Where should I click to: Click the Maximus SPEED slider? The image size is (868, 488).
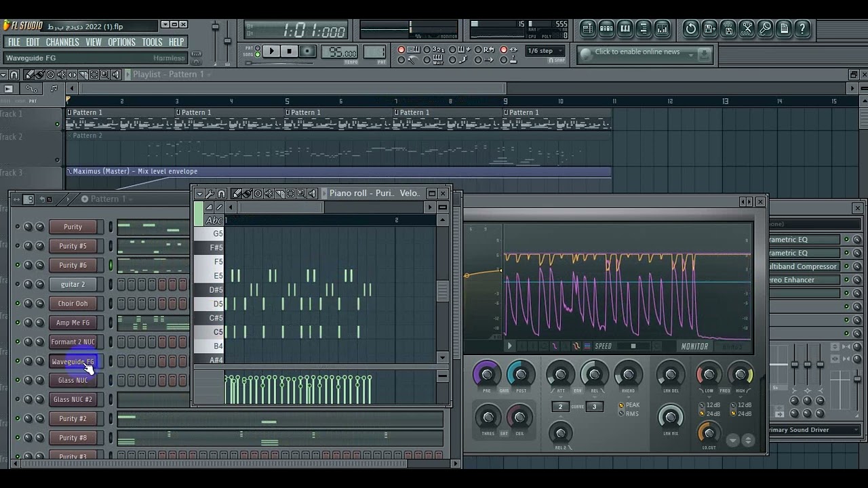point(633,346)
